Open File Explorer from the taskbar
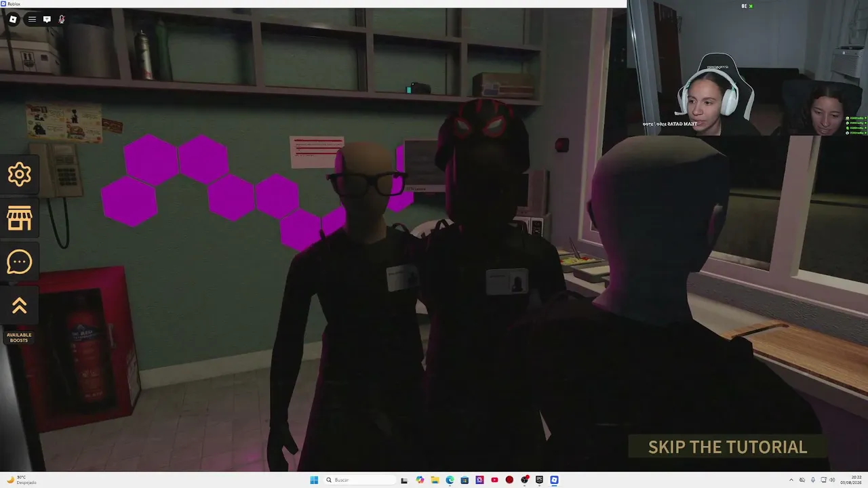Image resolution: width=868 pixels, height=488 pixels. click(x=435, y=480)
